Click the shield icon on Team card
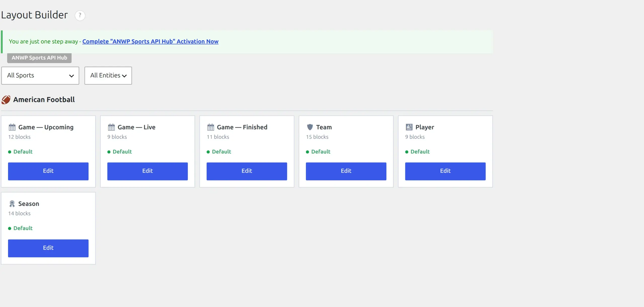This screenshot has height=307, width=644. (310, 127)
